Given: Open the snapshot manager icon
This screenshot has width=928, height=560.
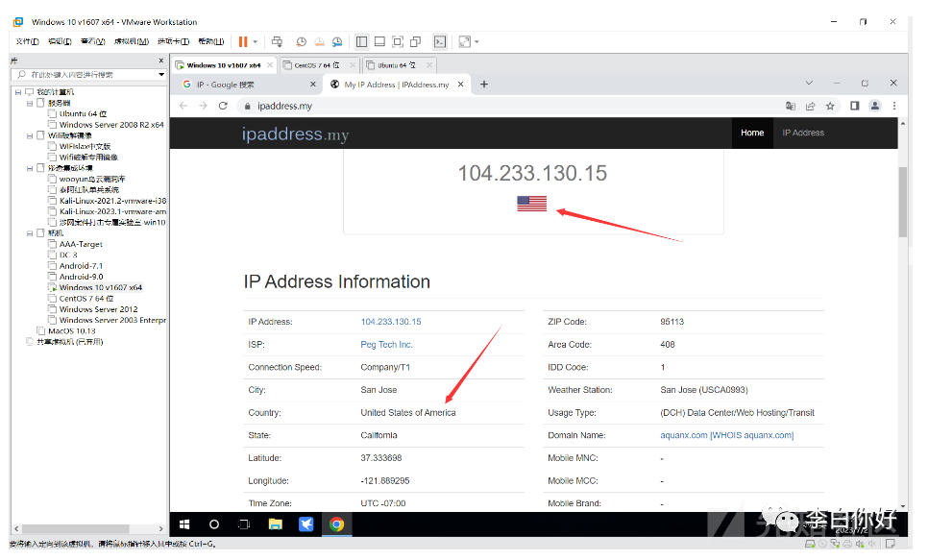Looking at the screenshot, I should point(337,42).
